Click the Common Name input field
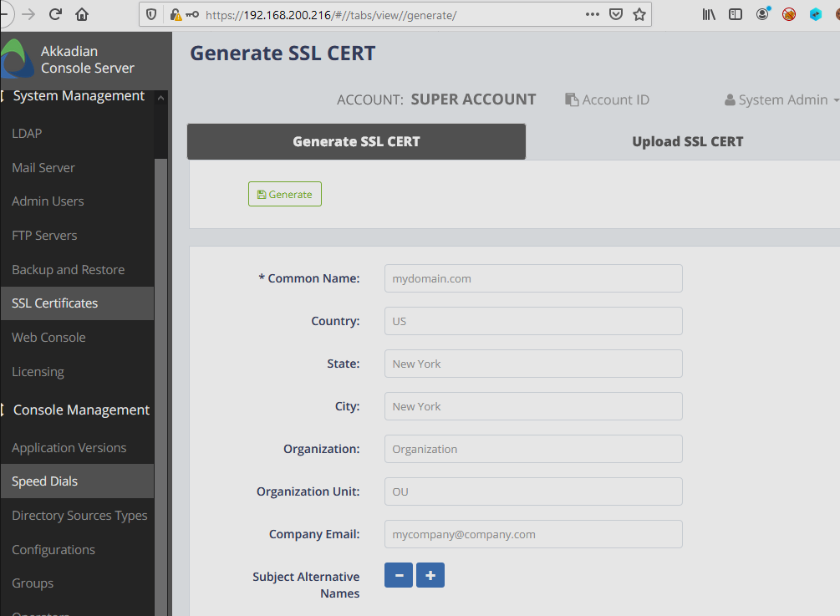Image resolution: width=840 pixels, height=616 pixels. pos(533,278)
